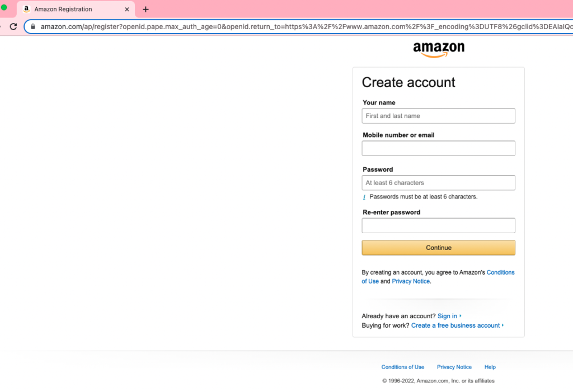Open a new tab with the plus icon
Image resolution: width=573 pixels, height=392 pixels.
point(145,10)
